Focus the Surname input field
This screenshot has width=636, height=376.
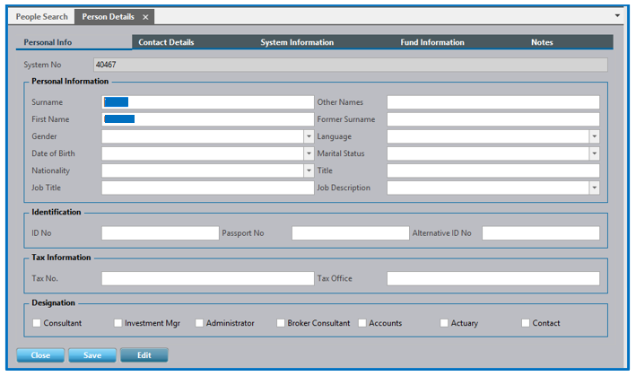coord(208,102)
